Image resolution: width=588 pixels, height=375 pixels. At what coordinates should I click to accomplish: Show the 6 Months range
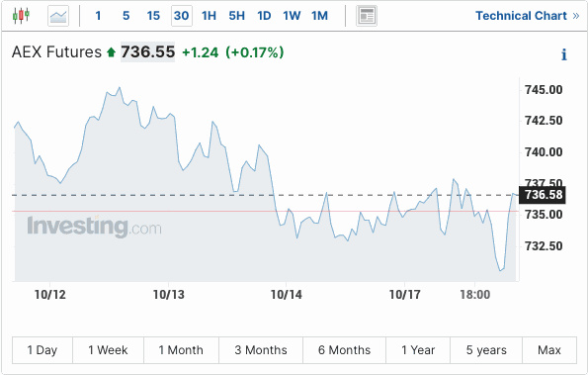pyautogui.click(x=344, y=350)
